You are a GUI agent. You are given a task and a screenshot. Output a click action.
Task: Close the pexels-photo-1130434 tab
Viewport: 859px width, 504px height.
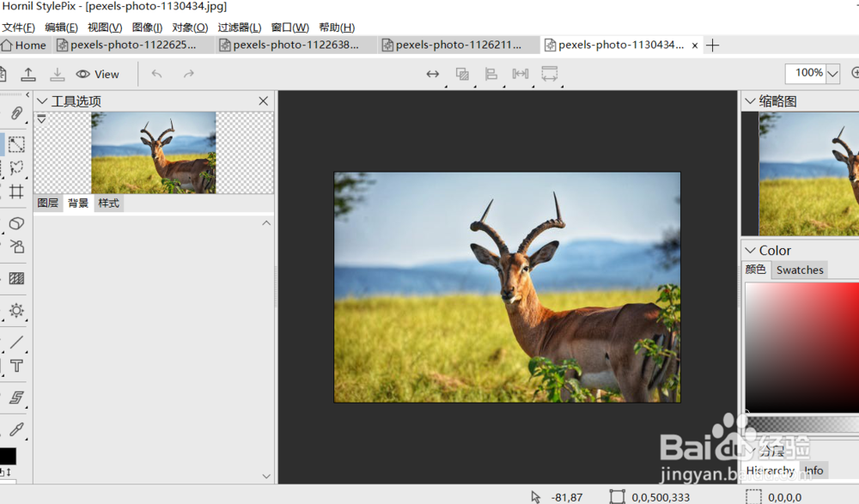[x=695, y=46]
